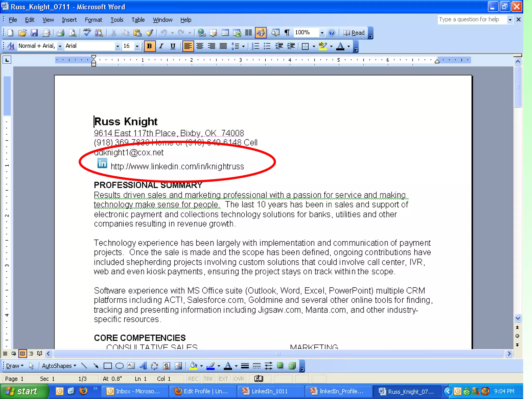
Task: Open Font Color arrow in Formatting toolbar
Action: pos(349,46)
